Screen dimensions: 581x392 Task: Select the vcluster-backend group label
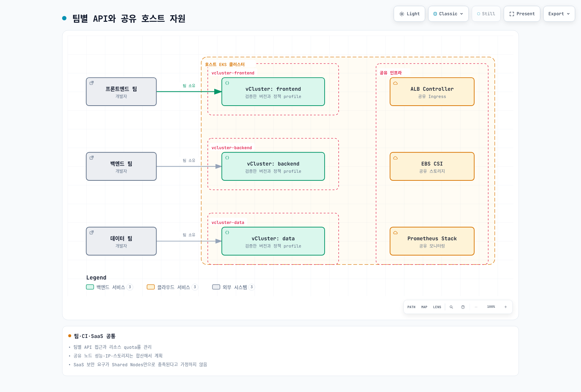(232, 148)
